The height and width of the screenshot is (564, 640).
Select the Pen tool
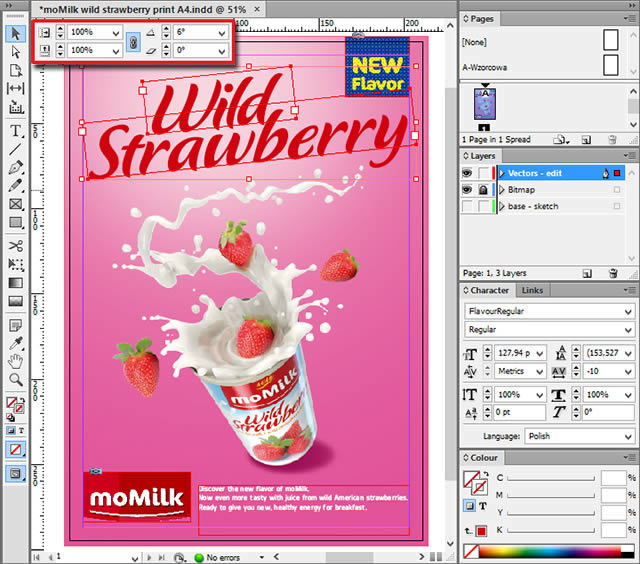click(16, 168)
